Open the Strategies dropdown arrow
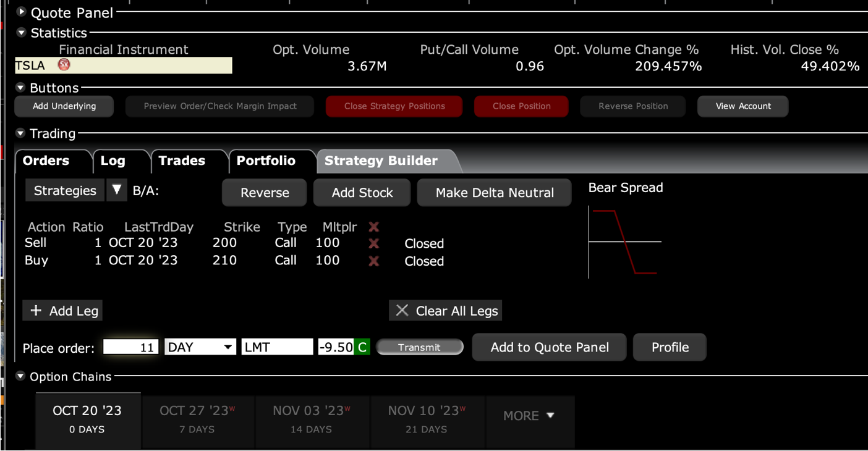Viewport: 868px width, 451px height. click(x=116, y=190)
